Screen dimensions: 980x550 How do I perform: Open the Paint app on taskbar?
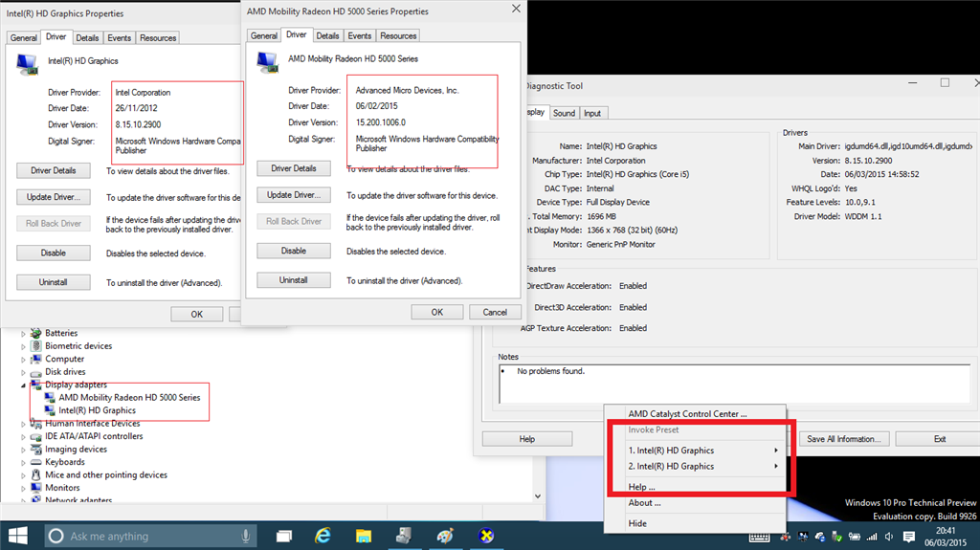pyautogui.click(x=445, y=536)
